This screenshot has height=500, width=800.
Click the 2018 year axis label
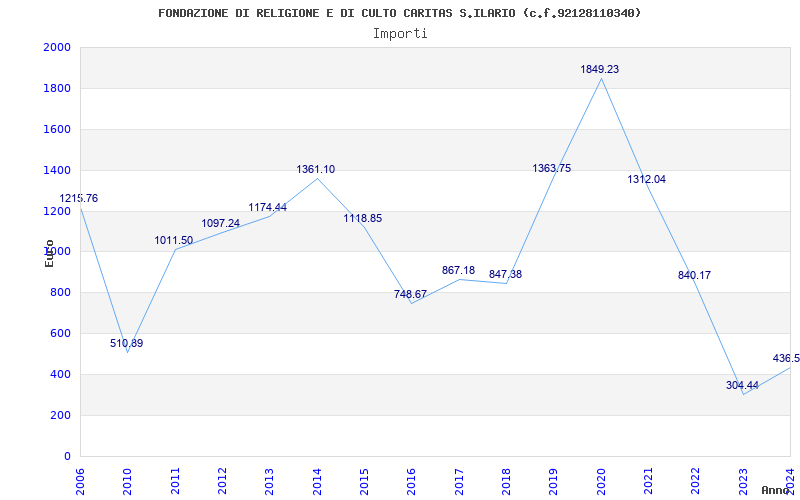506,481
